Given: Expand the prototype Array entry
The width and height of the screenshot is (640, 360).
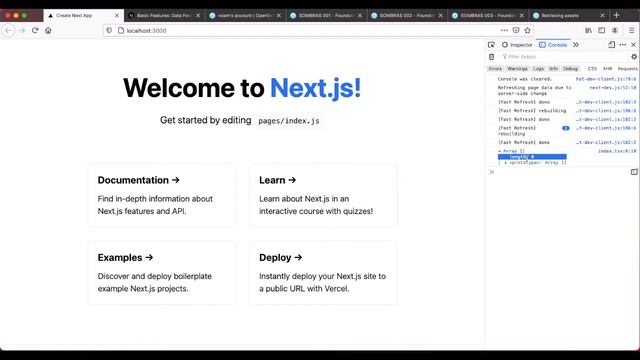Looking at the screenshot, I should pyautogui.click(x=506, y=162).
